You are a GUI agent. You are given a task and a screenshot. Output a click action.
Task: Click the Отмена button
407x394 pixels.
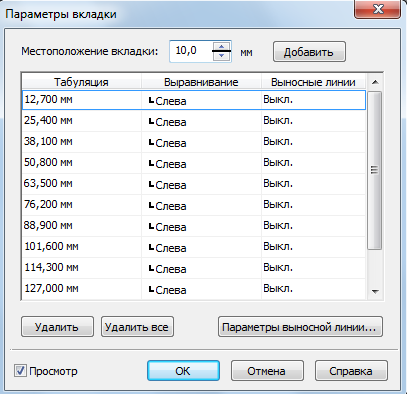[x=267, y=370]
